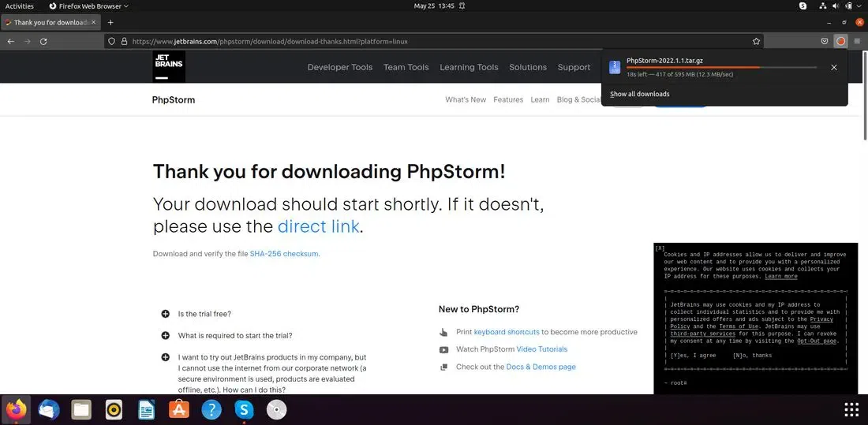Viewport: 868px width, 425px height.
Task: Decline cookies with '[N]o, thanks'
Action: click(752, 356)
